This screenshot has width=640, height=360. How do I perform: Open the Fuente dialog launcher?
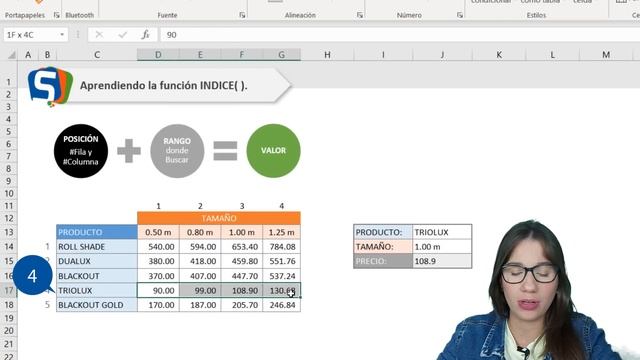[x=242, y=15]
